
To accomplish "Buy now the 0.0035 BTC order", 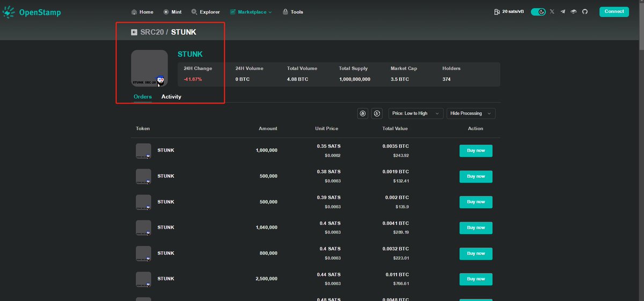I will point(475,151).
